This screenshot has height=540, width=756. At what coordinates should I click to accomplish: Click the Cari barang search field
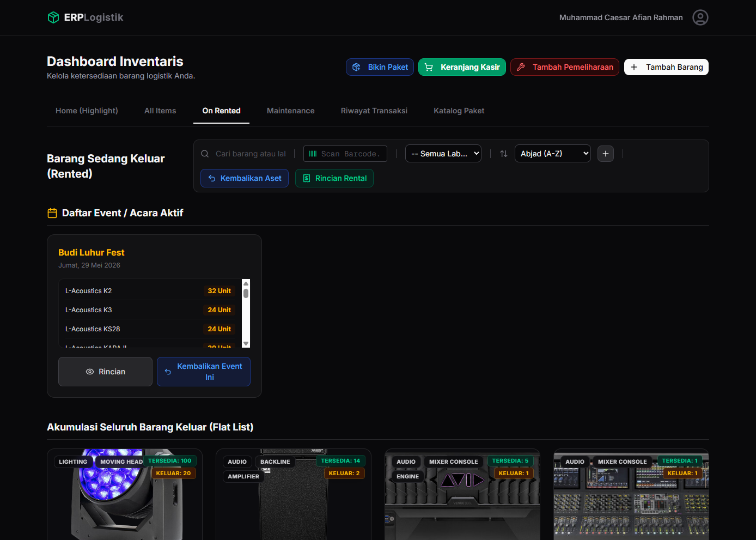coord(251,154)
